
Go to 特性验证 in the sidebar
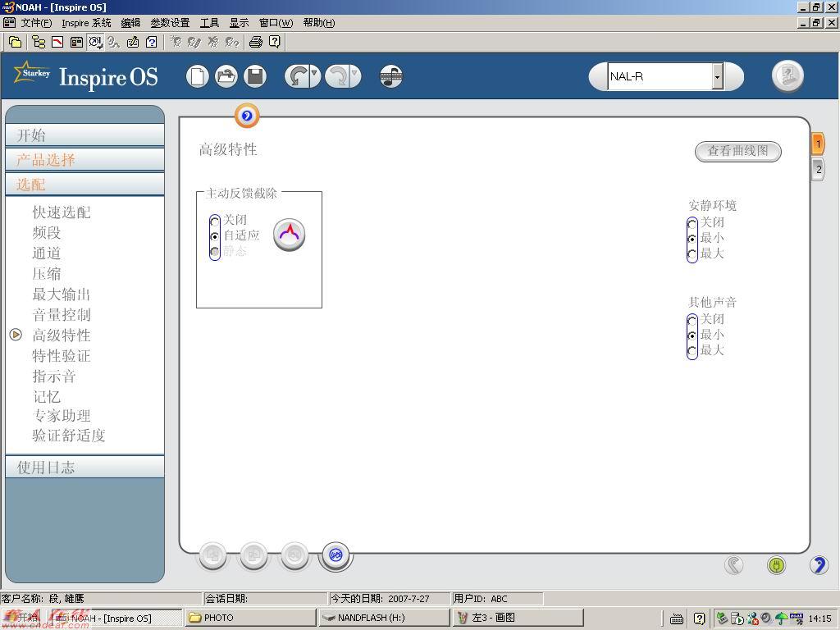[62, 356]
